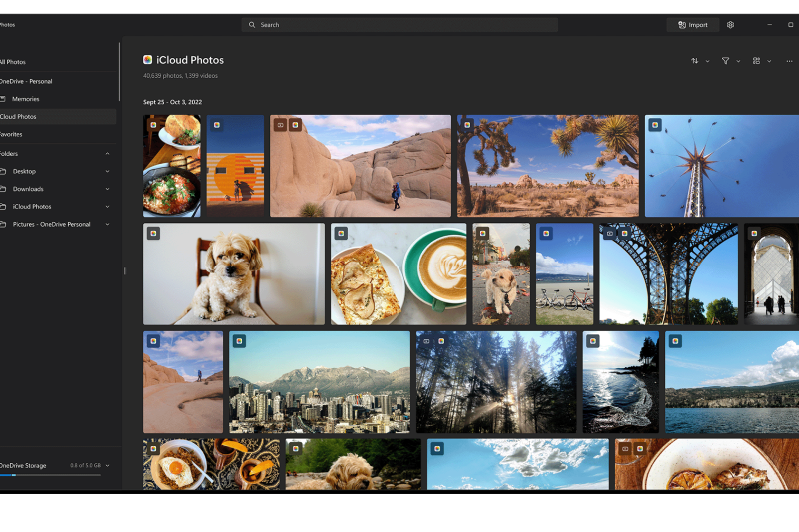
Task: Open the more options ellipsis menu
Action: (789, 61)
